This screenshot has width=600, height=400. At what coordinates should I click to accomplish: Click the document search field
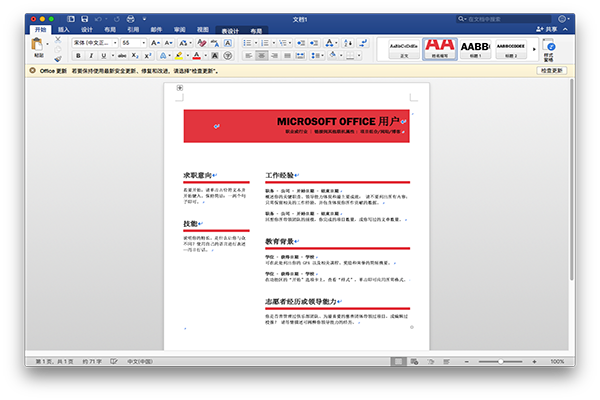(x=504, y=19)
